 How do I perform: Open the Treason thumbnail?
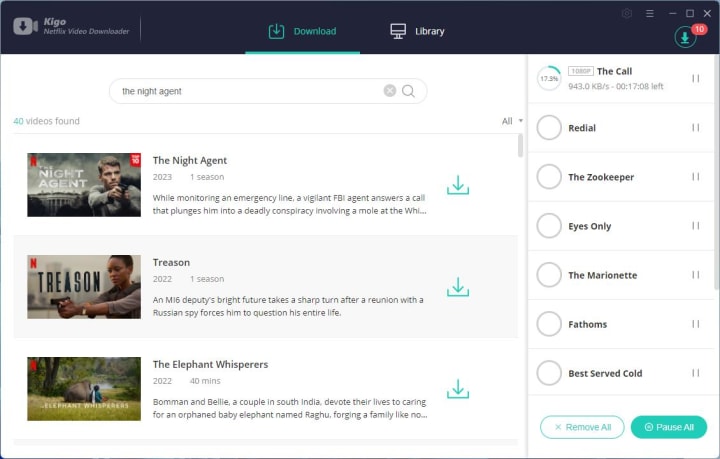coord(84,287)
